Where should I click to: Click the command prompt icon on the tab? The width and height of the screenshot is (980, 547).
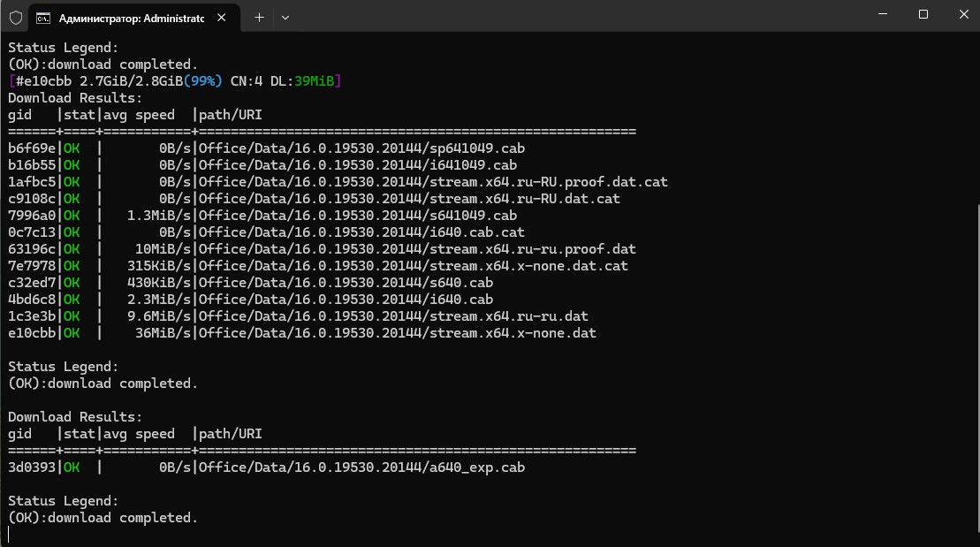(43, 19)
